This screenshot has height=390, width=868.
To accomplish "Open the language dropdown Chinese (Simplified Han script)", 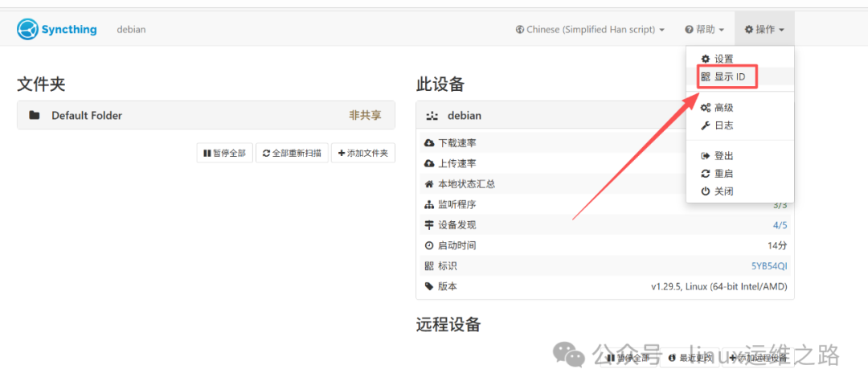I will pos(590,30).
